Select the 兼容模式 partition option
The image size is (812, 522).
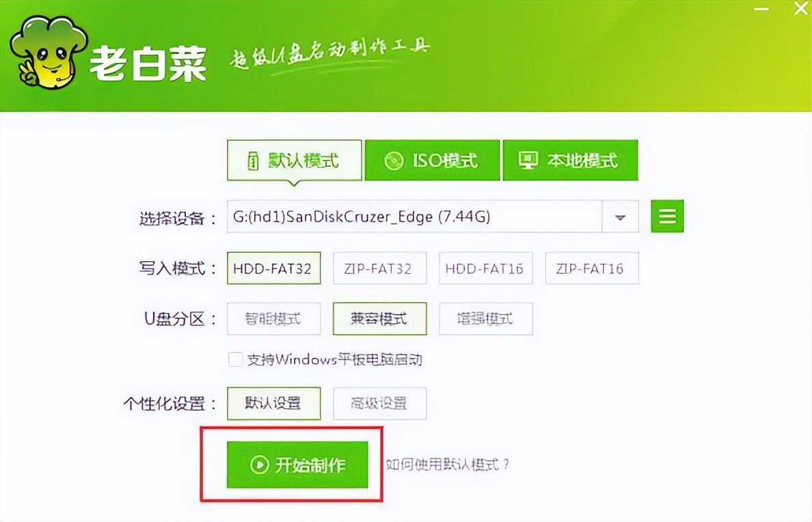(379, 318)
